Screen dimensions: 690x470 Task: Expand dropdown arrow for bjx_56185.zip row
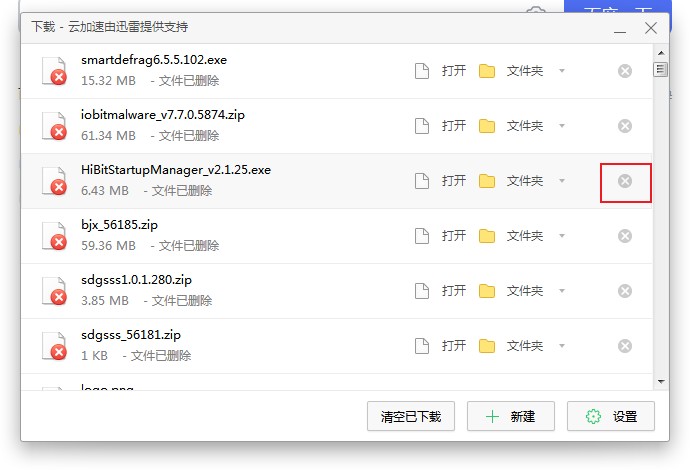click(x=562, y=236)
